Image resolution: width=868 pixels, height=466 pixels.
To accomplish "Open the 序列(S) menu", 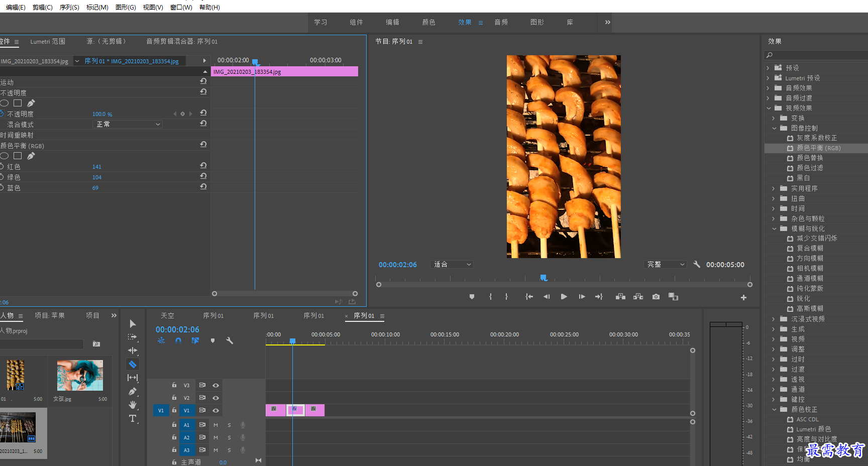I will coord(69,7).
